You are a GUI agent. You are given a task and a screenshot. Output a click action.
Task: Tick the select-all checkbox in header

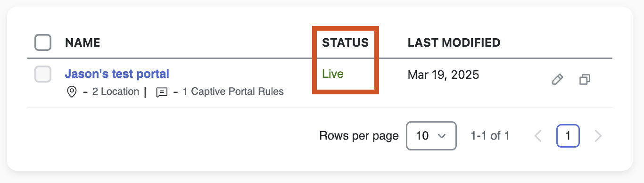point(43,42)
